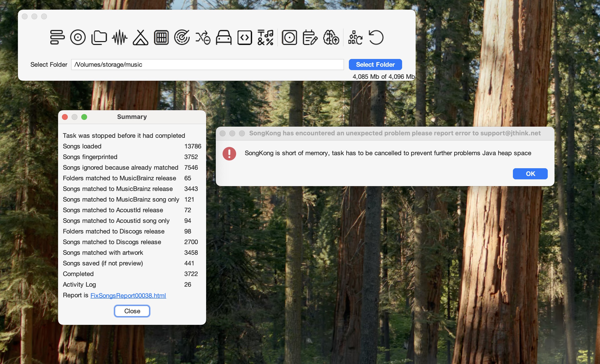Click the MusicBrainz song only value 121

coord(189,199)
